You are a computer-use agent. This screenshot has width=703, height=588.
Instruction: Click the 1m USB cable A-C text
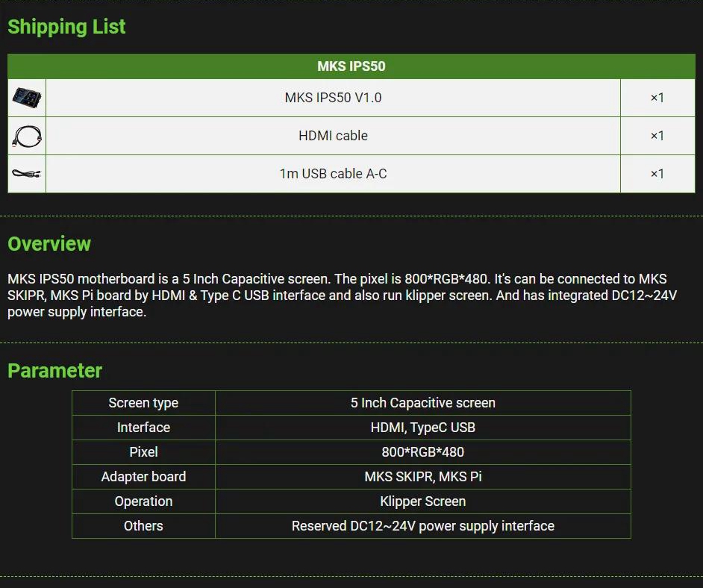coord(333,174)
